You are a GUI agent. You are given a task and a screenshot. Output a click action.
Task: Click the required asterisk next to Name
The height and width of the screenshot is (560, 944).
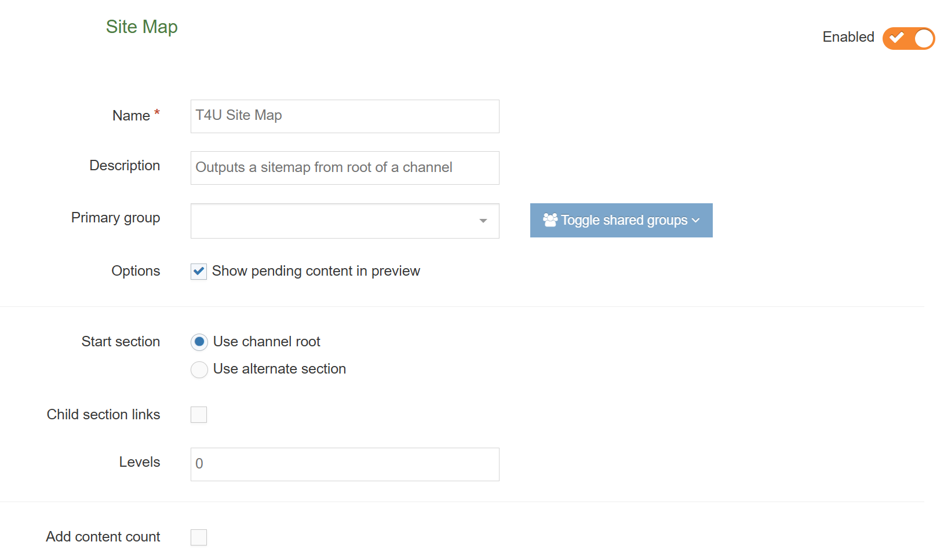(156, 112)
